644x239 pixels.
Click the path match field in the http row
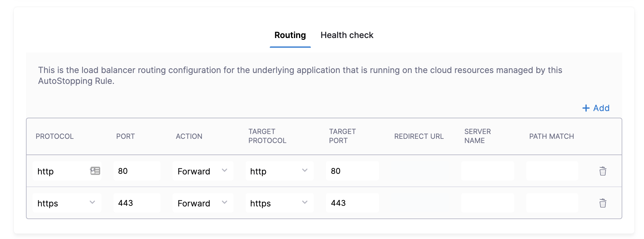coord(552,171)
